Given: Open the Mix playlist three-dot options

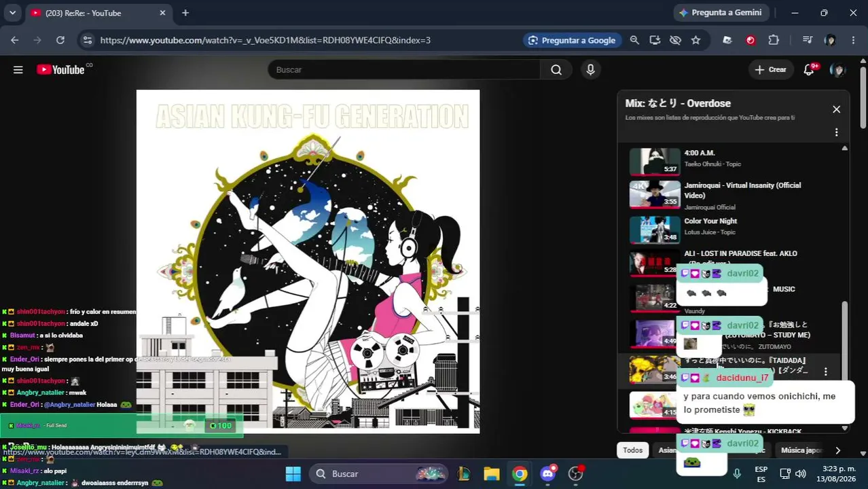Looking at the screenshot, I should [836, 132].
